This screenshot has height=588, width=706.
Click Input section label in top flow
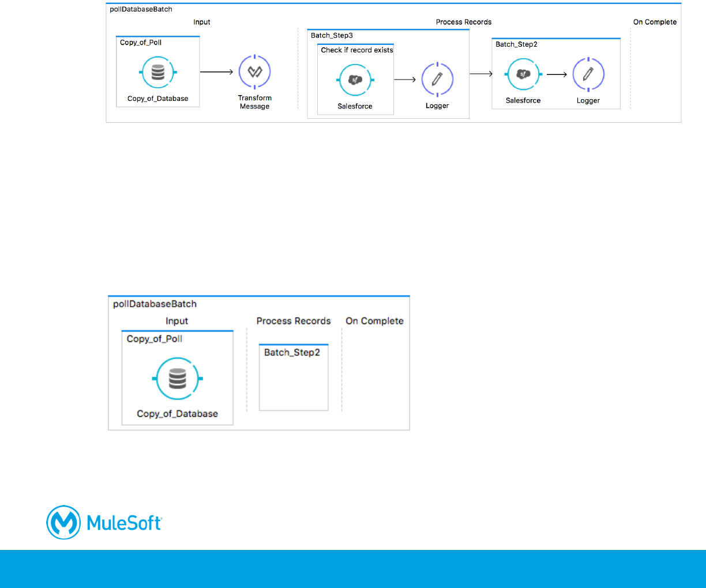(x=202, y=22)
